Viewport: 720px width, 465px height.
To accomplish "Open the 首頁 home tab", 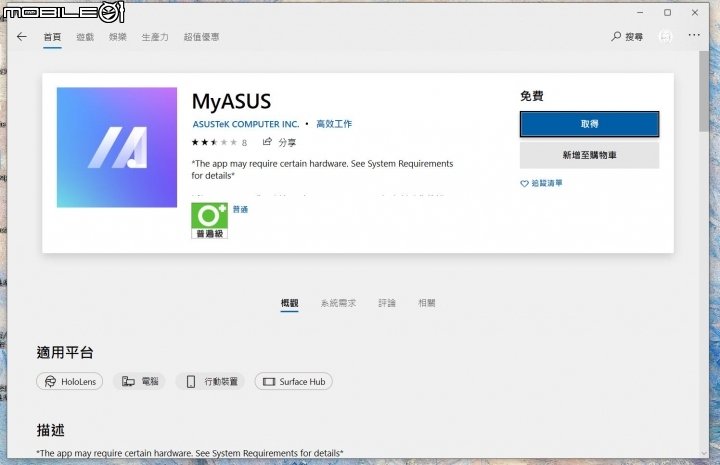I will (x=52, y=37).
